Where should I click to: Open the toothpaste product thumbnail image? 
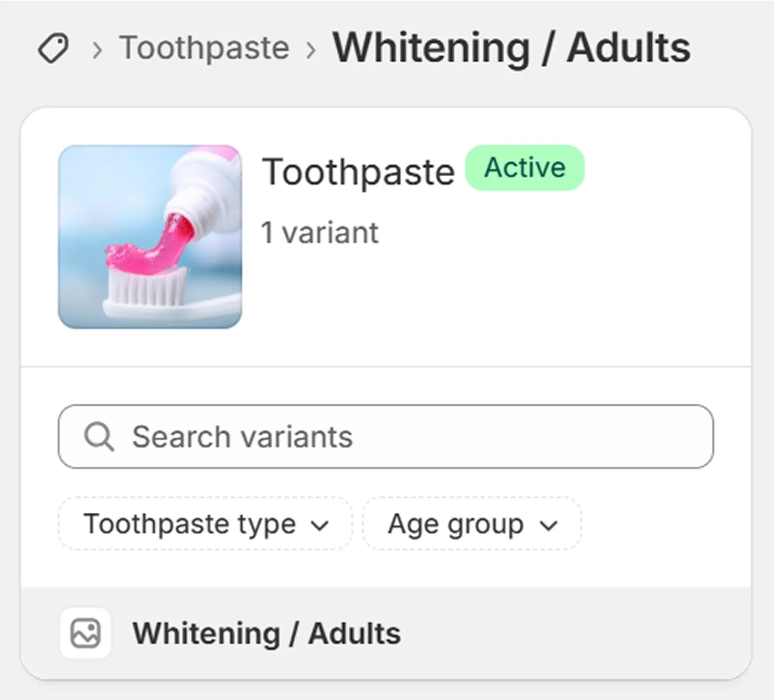(x=150, y=236)
